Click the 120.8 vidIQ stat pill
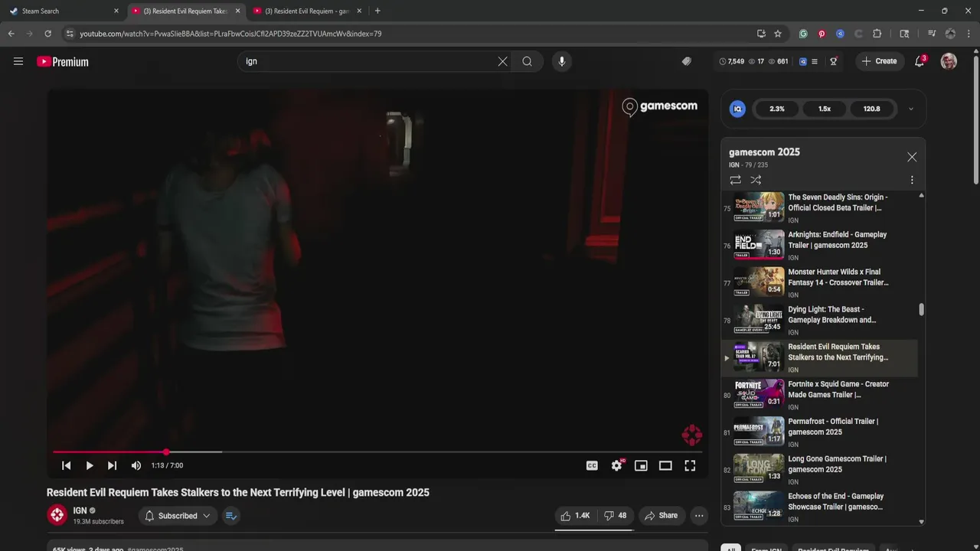The width and height of the screenshot is (980, 551). [872, 109]
